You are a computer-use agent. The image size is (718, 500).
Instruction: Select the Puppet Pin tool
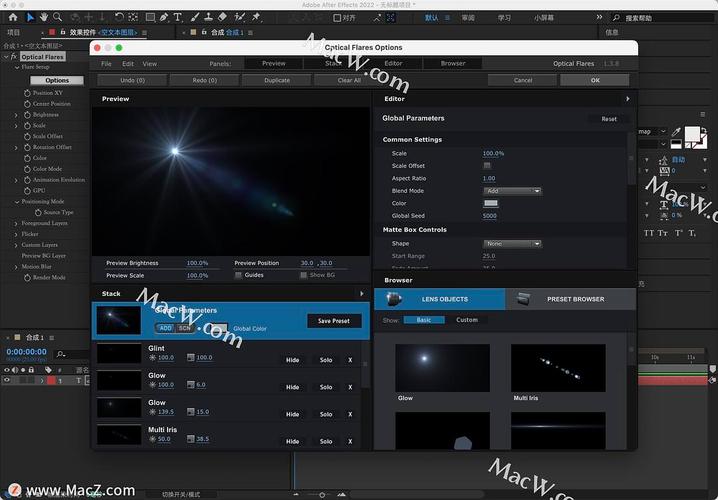click(256, 17)
